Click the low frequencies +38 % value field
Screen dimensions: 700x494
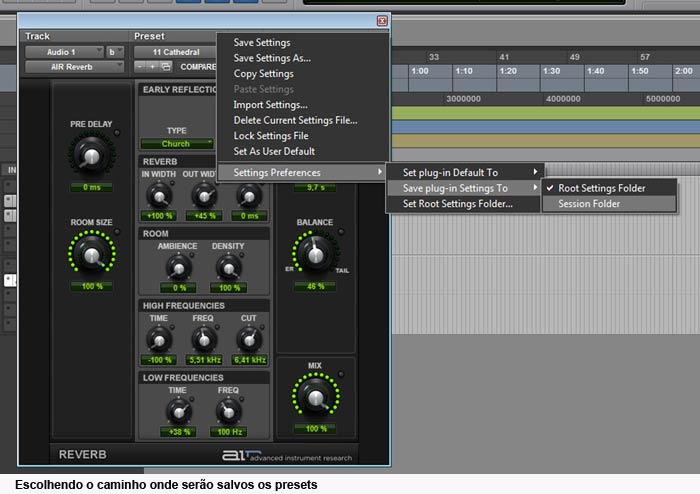(x=179, y=432)
